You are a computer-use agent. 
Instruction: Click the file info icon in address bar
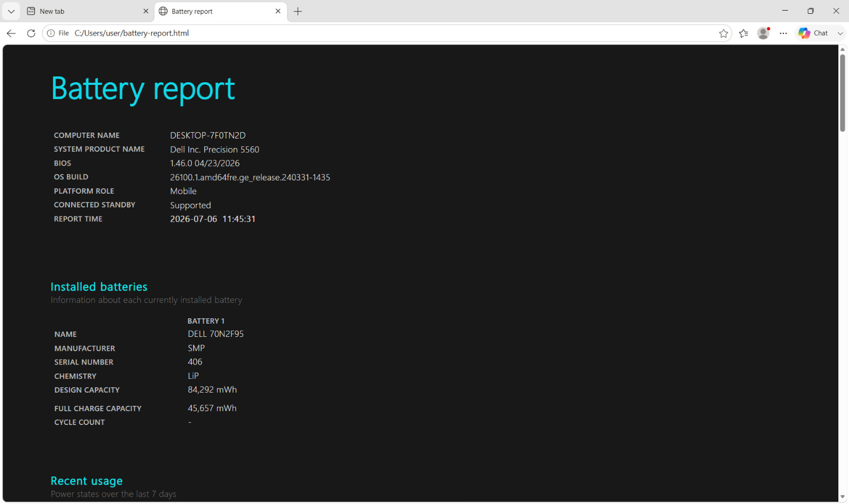point(51,33)
